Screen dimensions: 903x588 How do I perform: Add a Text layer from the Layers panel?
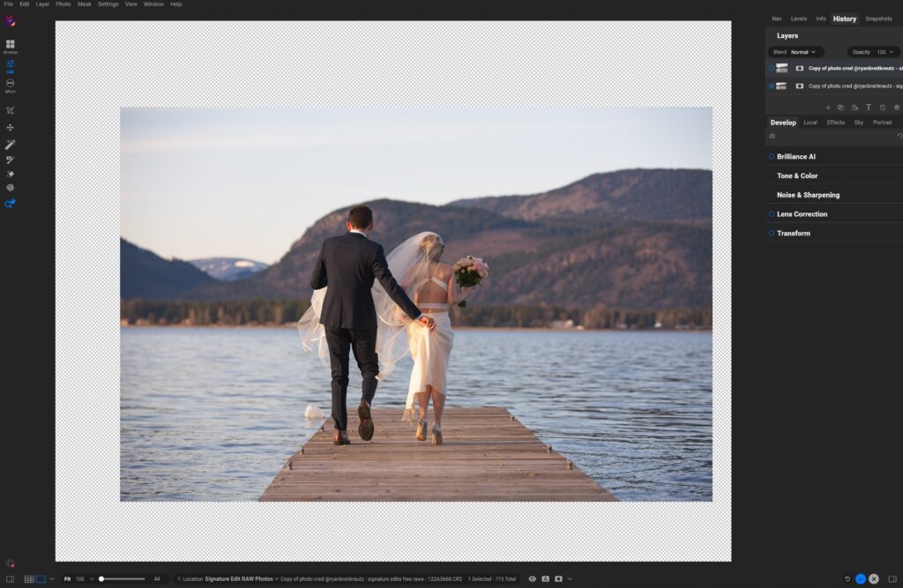[869, 108]
